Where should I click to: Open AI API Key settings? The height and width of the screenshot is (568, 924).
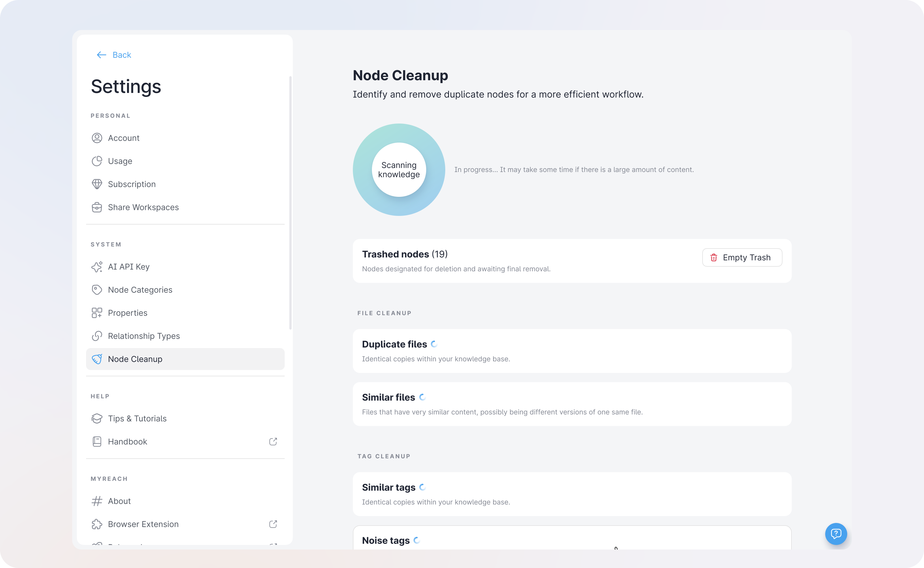(x=185, y=267)
